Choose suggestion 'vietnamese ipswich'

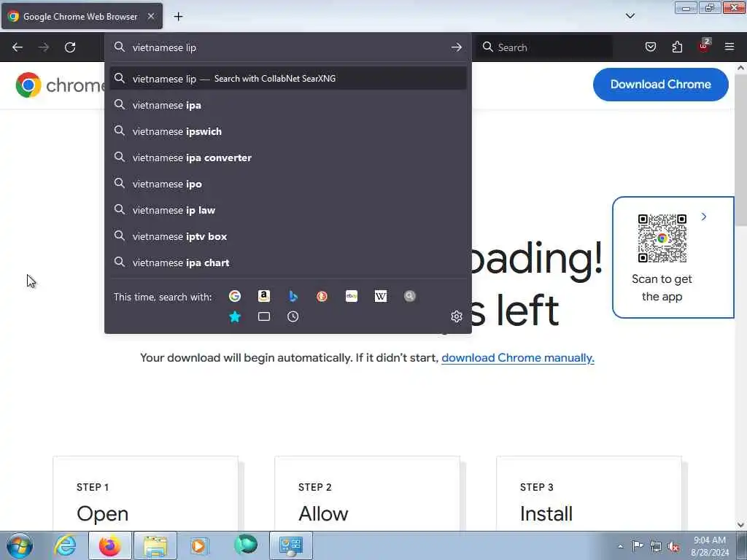(288, 131)
